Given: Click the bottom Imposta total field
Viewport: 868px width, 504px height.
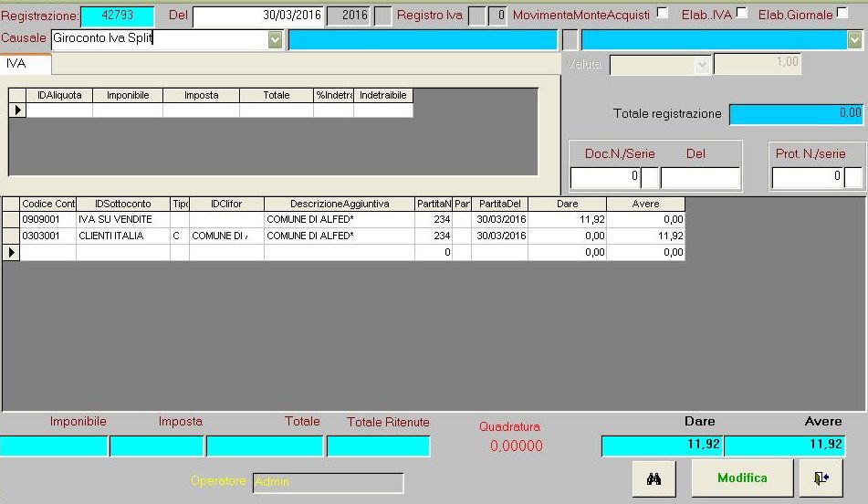Looking at the screenshot, I should [x=157, y=446].
